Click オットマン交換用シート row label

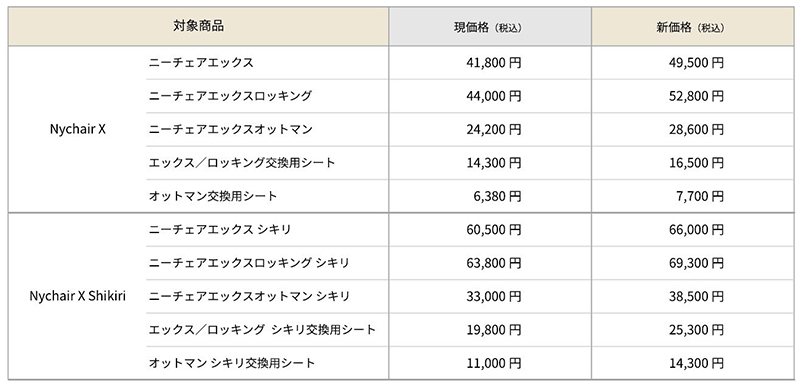tap(213, 196)
